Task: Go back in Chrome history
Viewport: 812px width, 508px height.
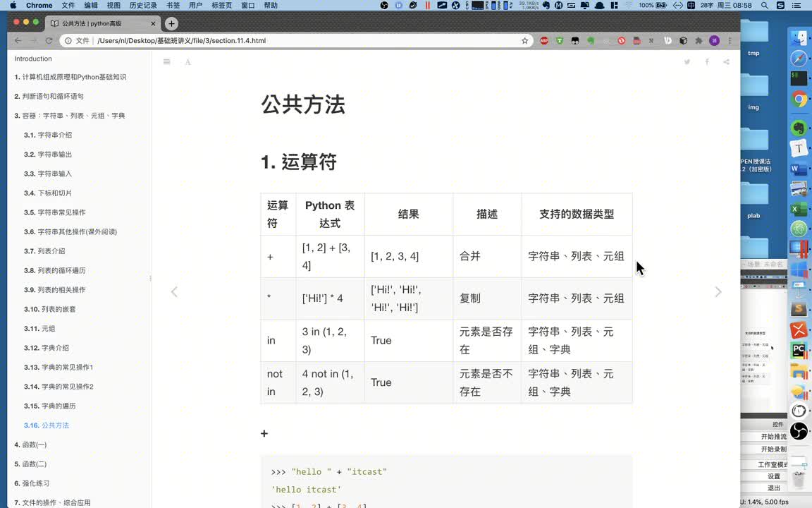Action: pos(18,40)
